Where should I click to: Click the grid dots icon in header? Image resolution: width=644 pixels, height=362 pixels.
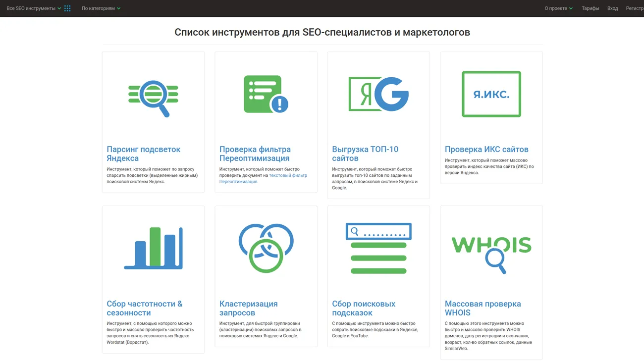click(67, 8)
